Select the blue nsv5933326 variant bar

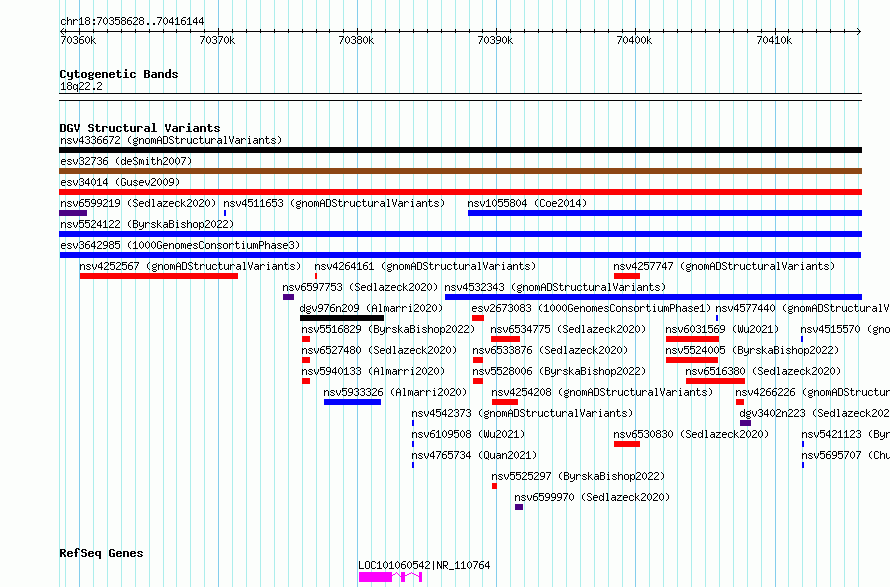pos(352,402)
